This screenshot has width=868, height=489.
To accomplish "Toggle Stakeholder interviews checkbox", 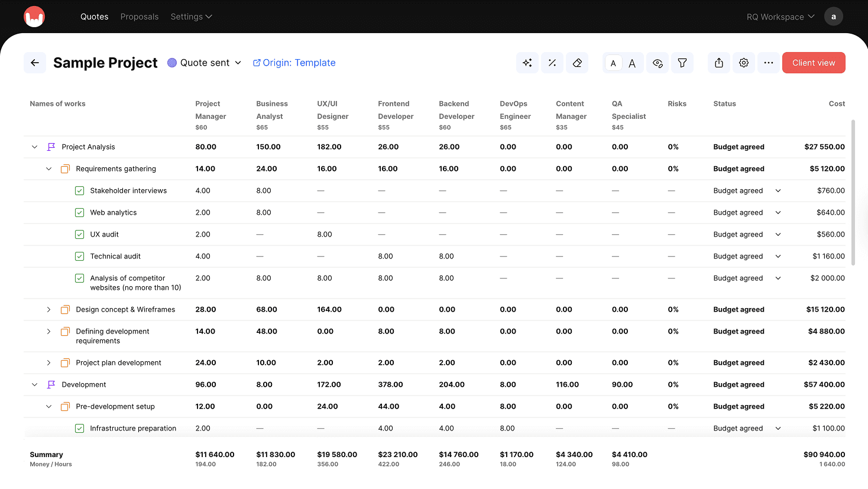I will click(x=80, y=190).
